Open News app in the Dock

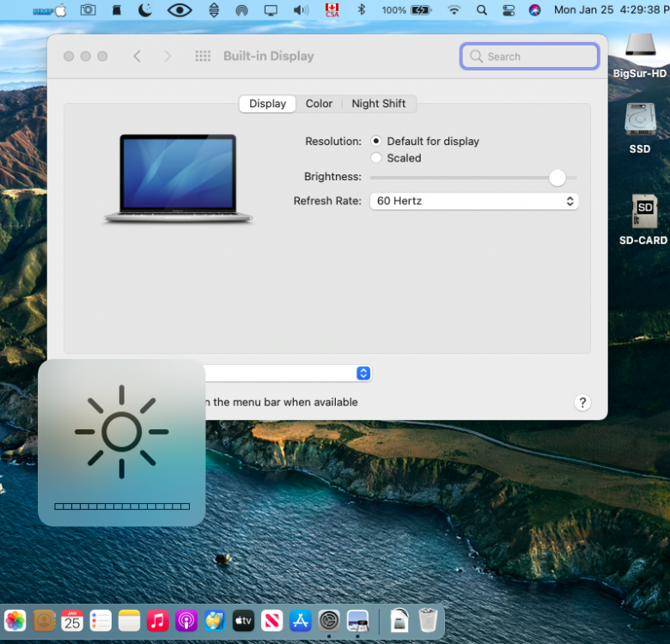272,621
